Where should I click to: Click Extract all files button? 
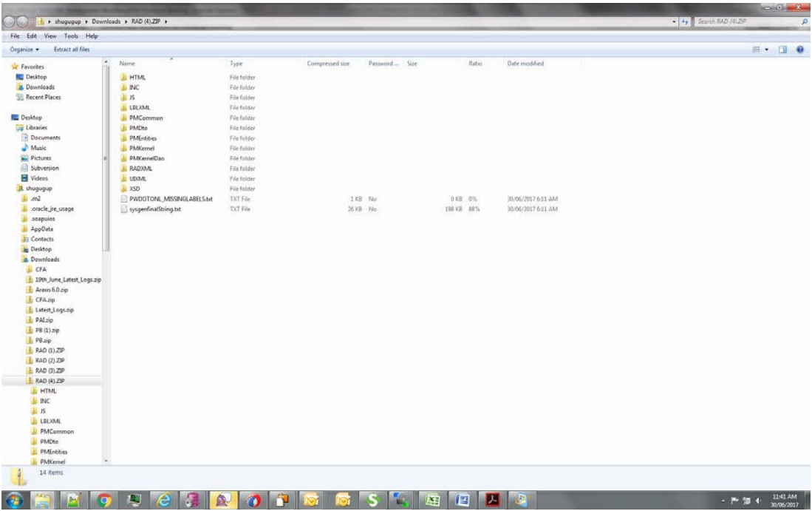pyautogui.click(x=72, y=50)
